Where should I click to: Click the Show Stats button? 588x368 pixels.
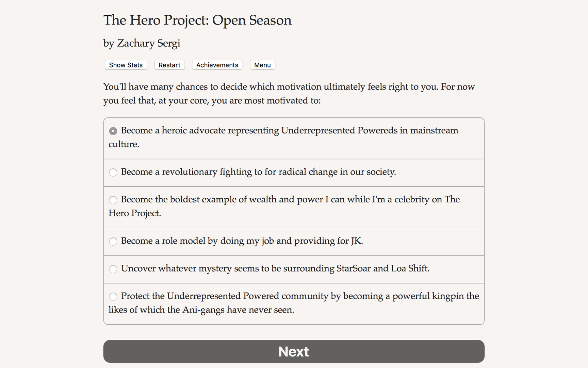click(126, 65)
